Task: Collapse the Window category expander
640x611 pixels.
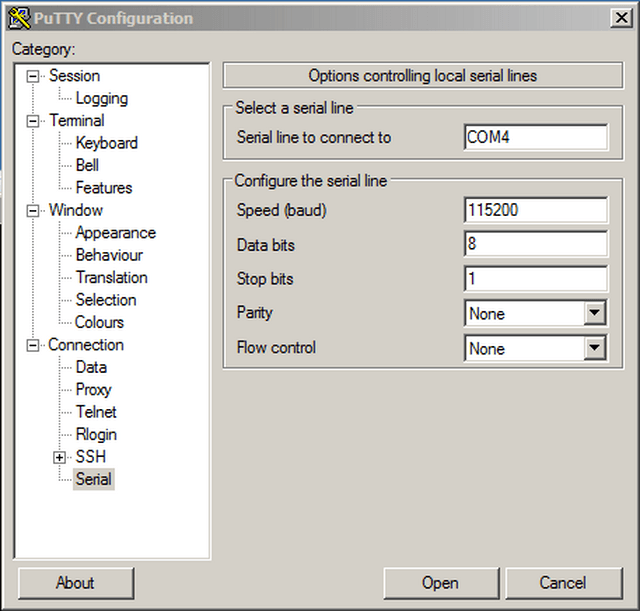Action: pos(34,211)
